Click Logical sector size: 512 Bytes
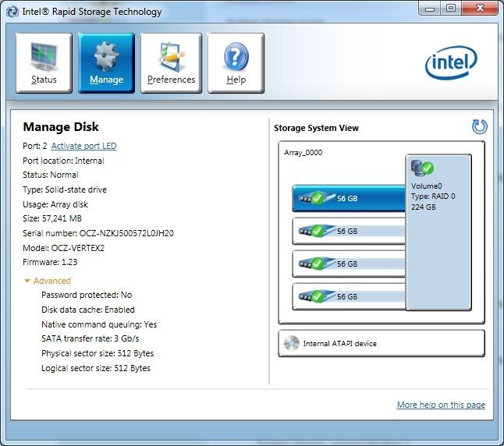Image resolution: width=504 pixels, height=446 pixels. (x=95, y=368)
